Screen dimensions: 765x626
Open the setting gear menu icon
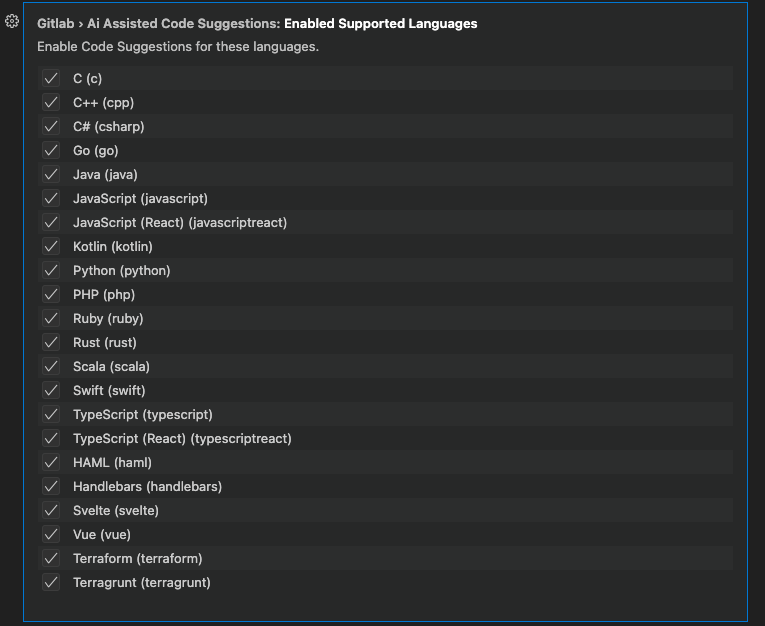coord(12,21)
